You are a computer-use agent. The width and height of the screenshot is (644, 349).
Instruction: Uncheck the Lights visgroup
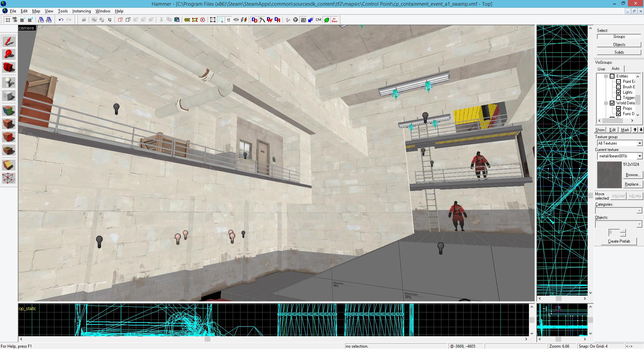point(619,92)
